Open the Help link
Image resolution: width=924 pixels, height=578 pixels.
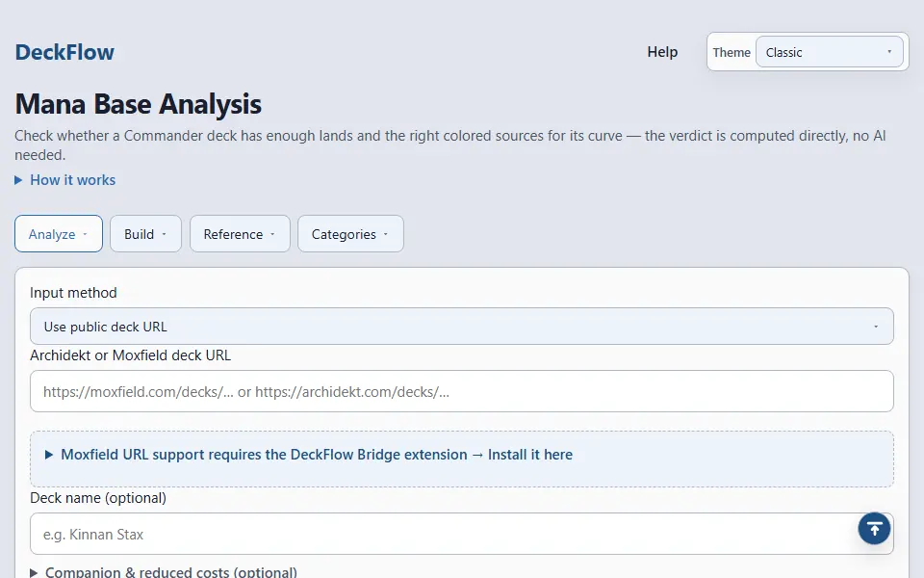click(x=662, y=52)
